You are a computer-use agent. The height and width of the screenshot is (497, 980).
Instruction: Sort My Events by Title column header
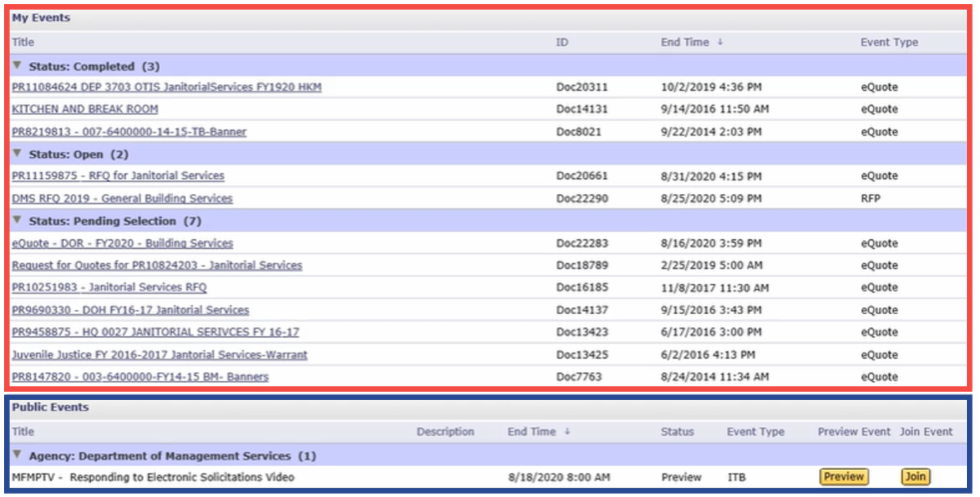[x=23, y=42]
